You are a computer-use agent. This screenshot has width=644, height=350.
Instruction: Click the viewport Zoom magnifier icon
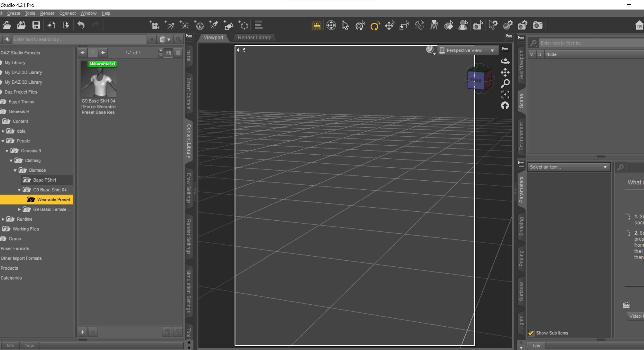505,83
